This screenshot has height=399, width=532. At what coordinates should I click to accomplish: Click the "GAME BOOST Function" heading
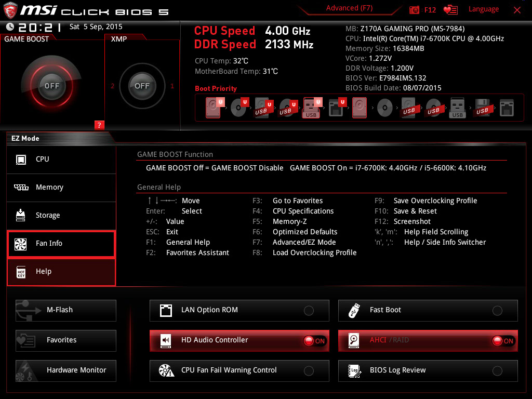(175, 154)
